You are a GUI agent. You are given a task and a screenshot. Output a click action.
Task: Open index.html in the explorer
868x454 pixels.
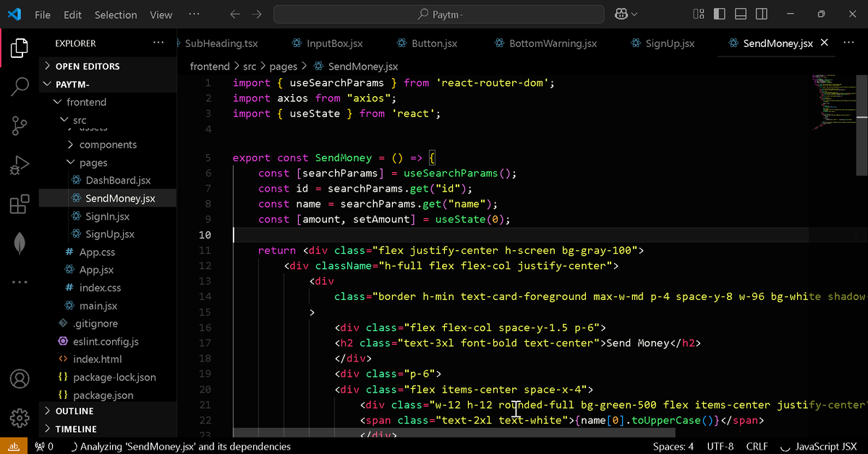107,359
